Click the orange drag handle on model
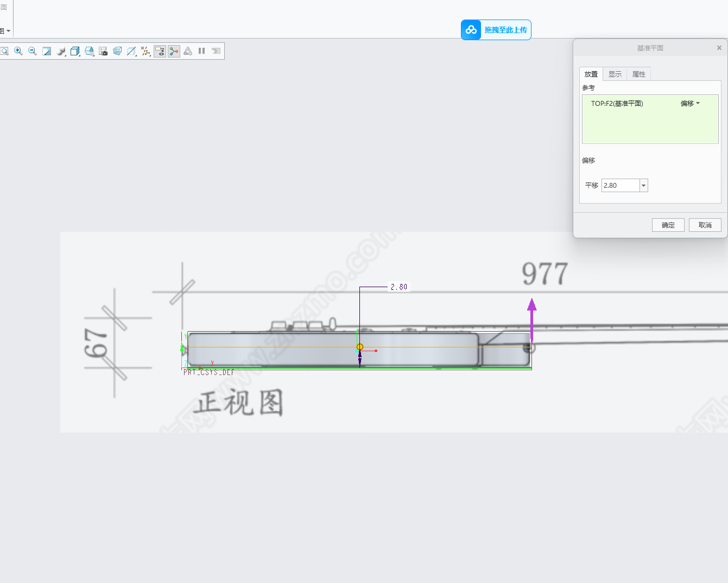728x583 pixels. (x=359, y=346)
